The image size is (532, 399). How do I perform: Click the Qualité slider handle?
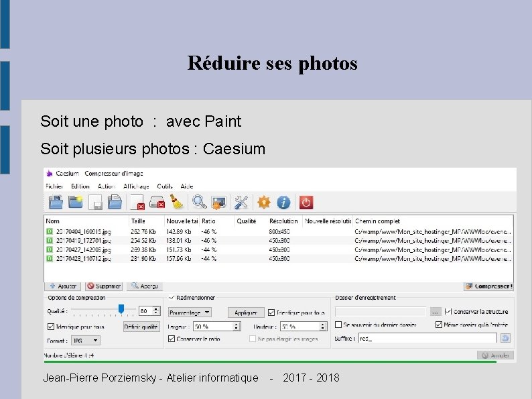[x=121, y=309]
